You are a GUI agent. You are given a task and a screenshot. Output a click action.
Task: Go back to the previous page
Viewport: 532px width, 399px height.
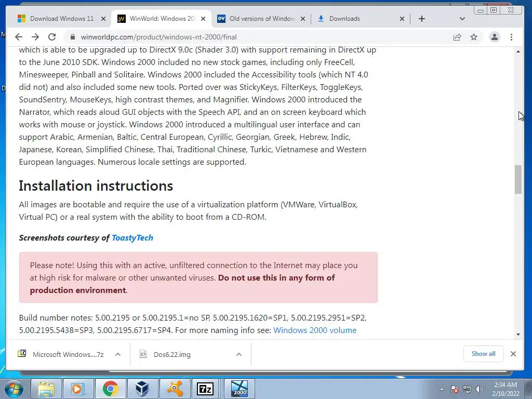(x=19, y=37)
